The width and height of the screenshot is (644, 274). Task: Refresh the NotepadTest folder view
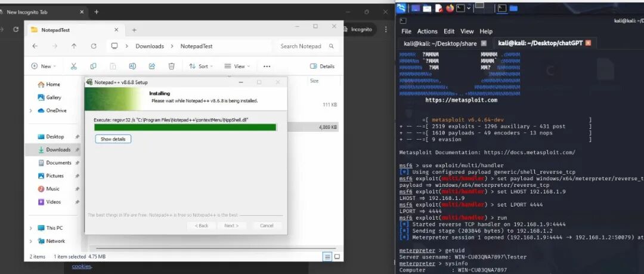(x=94, y=46)
